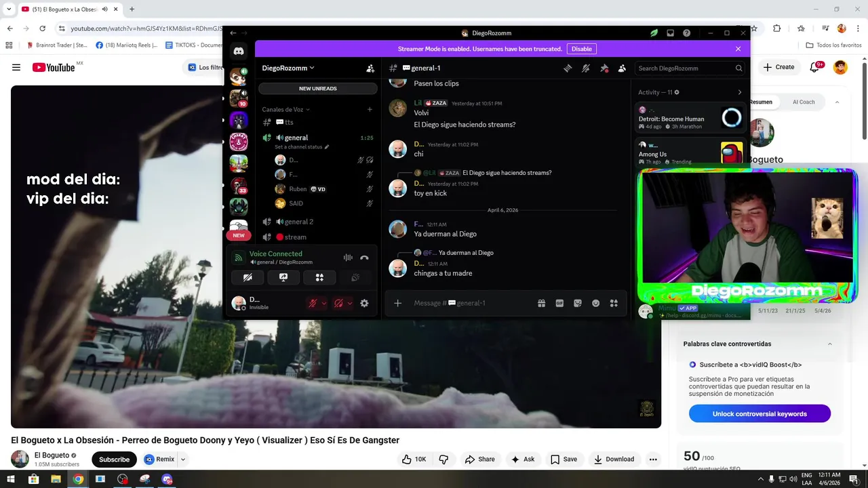This screenshot has height=488, width=868.
Task: Open YouTube hamburger guide menu
Action: click(16, 67)
